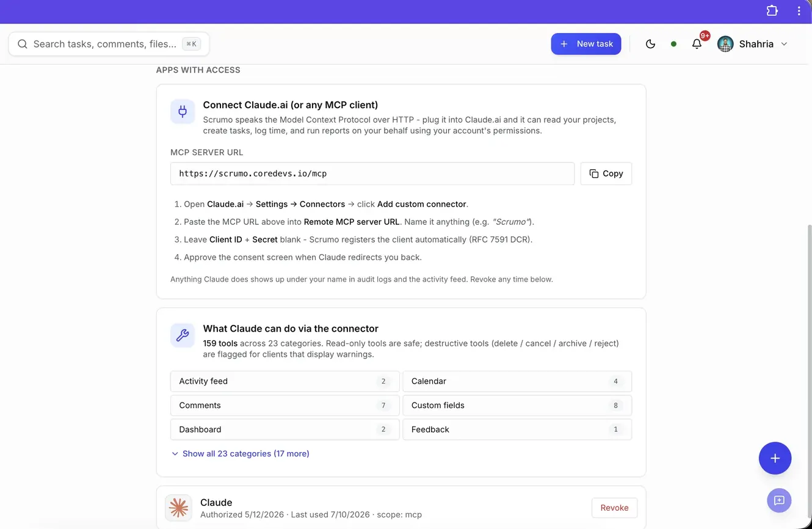Click the Authorized 5/12/2026 details line

pyautogui.click(x=311, y=514)
